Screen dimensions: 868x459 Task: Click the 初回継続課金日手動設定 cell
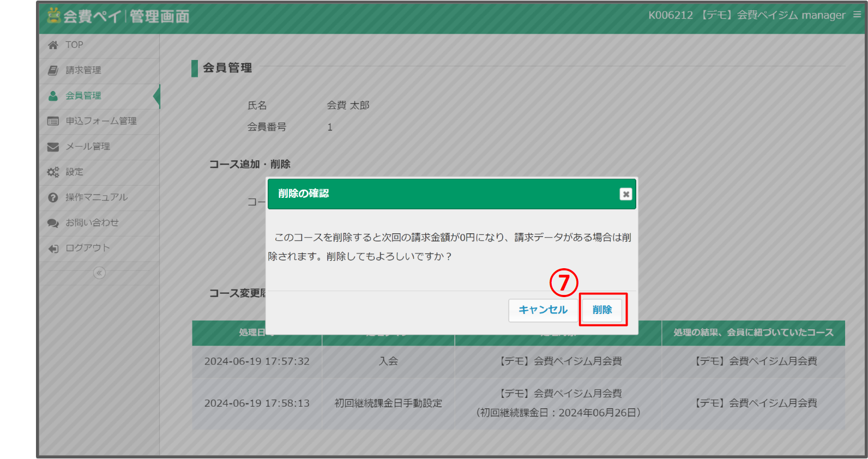pyautogui.click(x=388, y=403)
